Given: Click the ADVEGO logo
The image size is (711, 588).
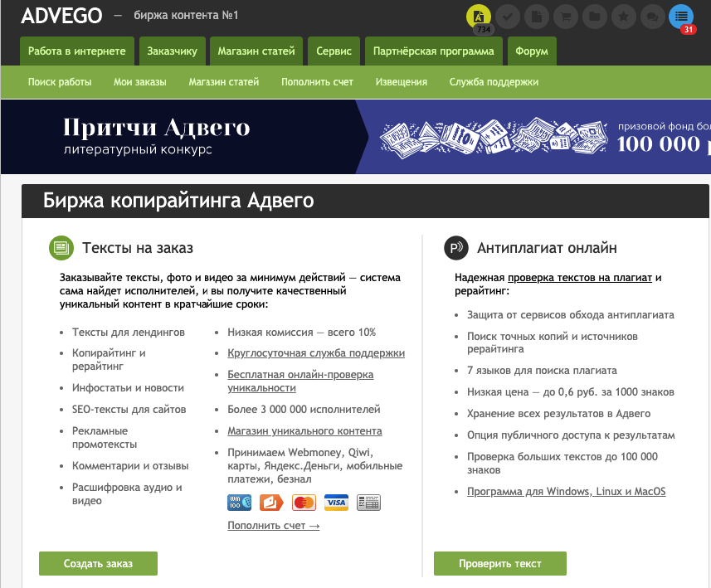Looking at the screenshot, I should point(61,16).
